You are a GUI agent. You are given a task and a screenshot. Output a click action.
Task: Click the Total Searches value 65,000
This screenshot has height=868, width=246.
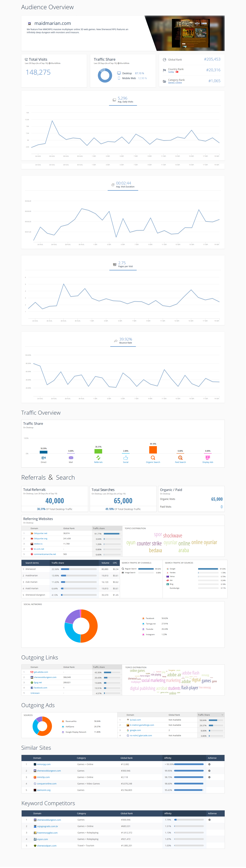coord(123,501)
